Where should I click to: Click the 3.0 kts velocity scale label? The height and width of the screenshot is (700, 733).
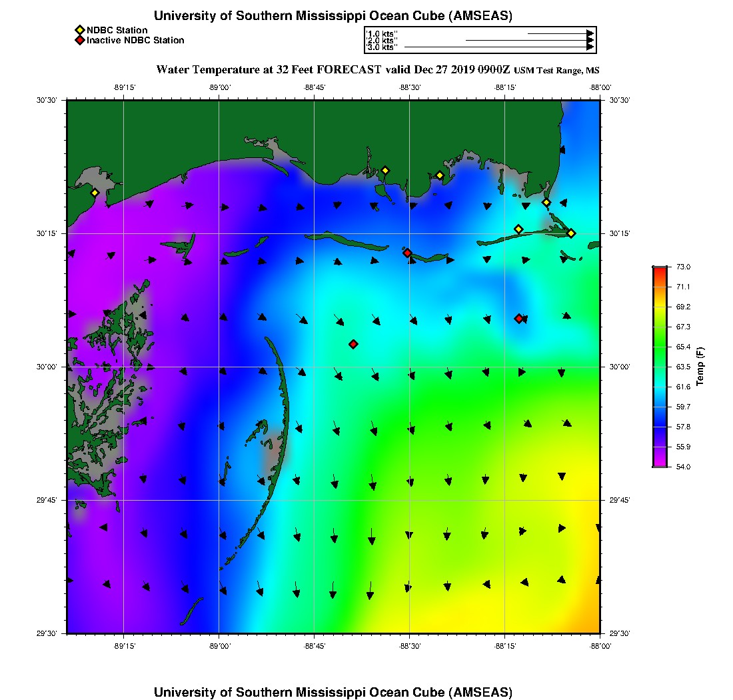click(381, 47)
